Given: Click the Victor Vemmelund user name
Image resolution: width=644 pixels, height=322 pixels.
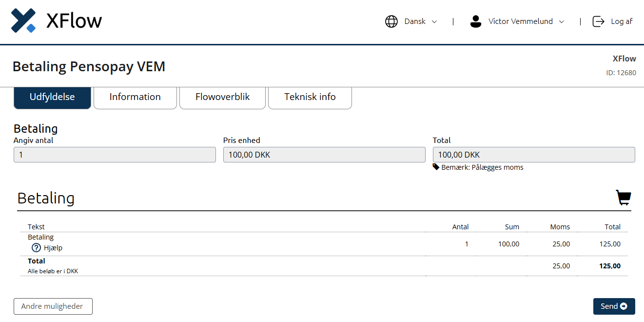Looking at the screenshot, I should click(521, 21).
